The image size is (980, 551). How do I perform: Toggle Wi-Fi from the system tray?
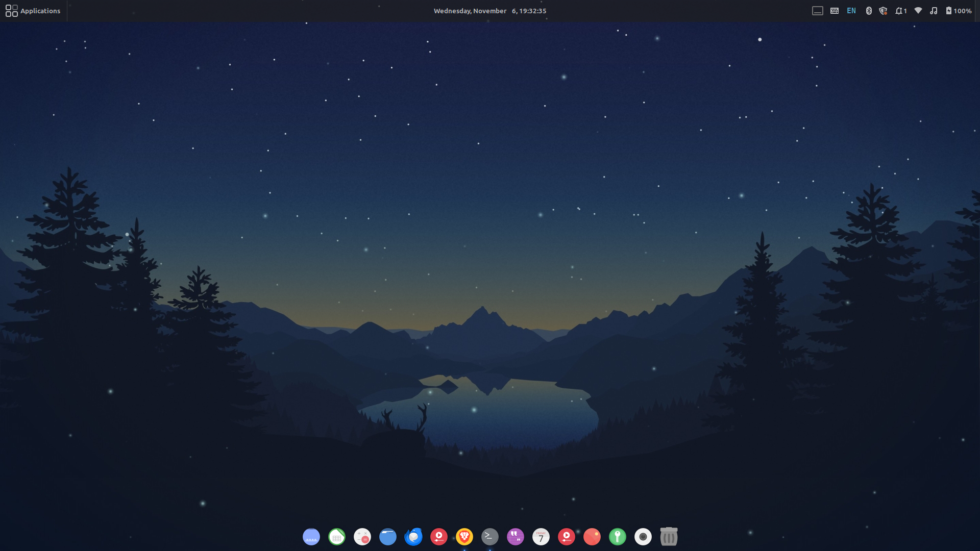918,10
